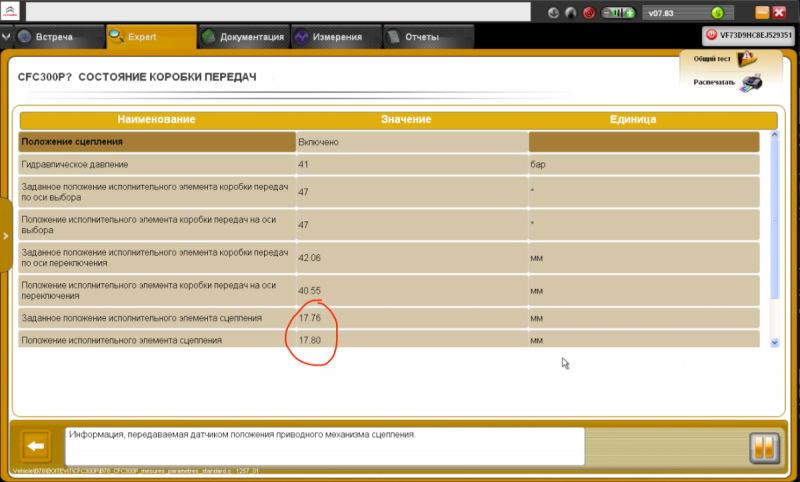The image size is (800, 482).
Task: Click the value 40.55
Action: 310,290
